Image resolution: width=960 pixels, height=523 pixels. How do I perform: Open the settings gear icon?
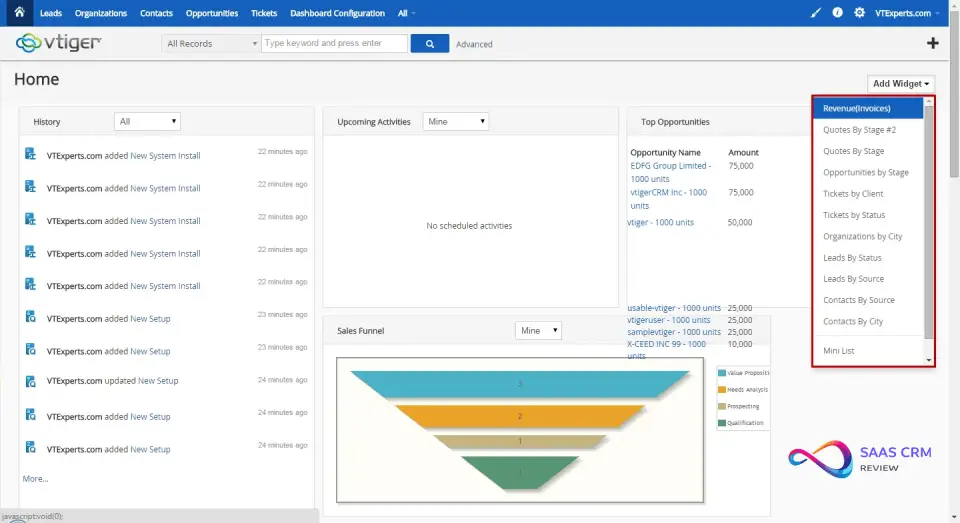(859, 13)
